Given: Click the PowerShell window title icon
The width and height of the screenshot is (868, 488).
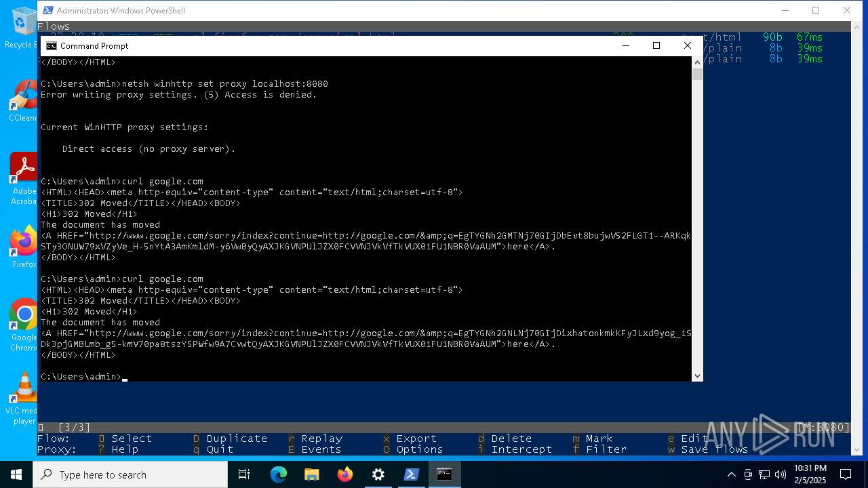Looking at the screenshot, I should (x=47, y=10).
